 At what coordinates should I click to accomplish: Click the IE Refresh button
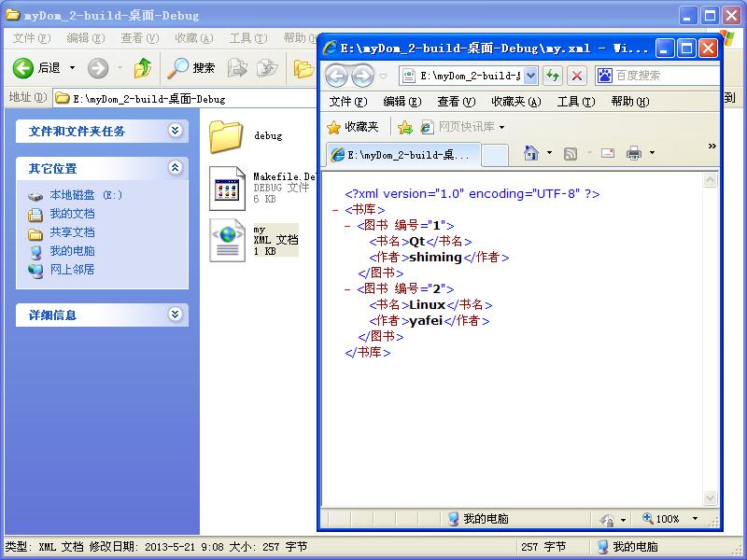point(553,76)
